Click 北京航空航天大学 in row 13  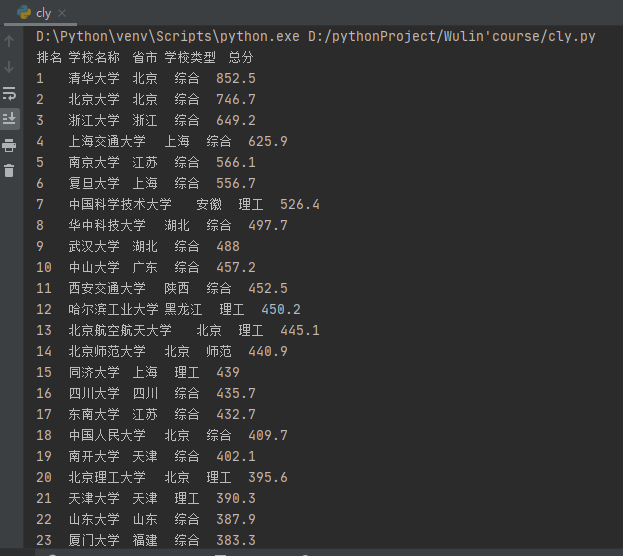pyautogui.click(x=120, y=330)
